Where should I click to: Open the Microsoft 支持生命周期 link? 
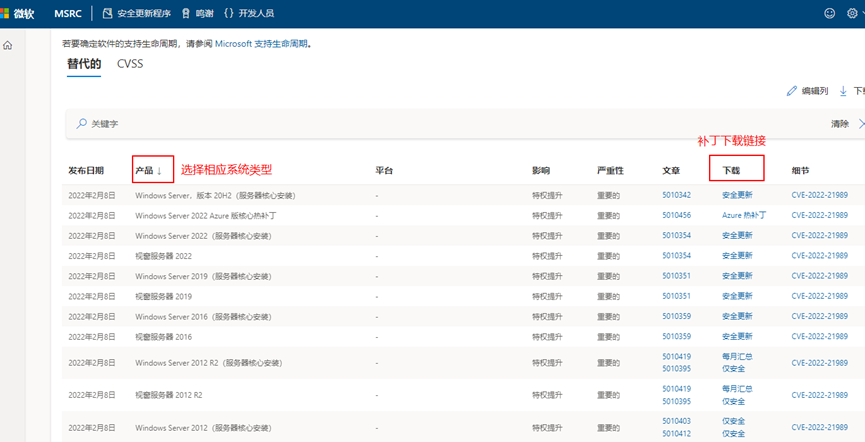click(262, 44)
